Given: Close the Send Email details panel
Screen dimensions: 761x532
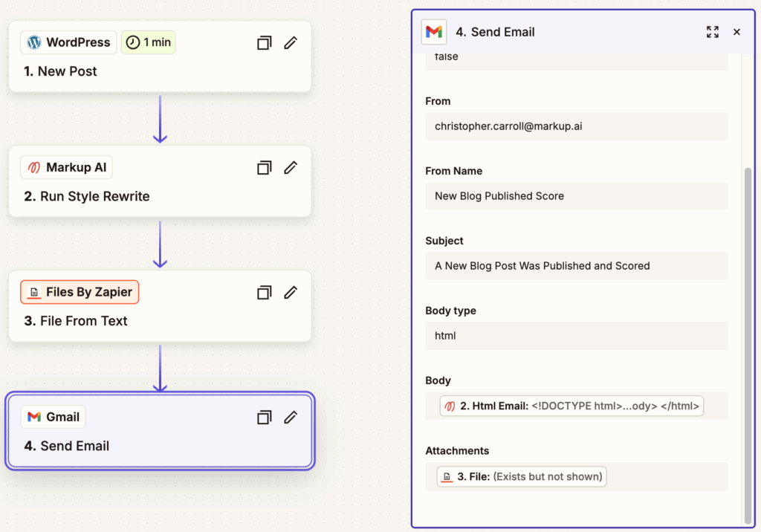Looking at the screenshot, I should point(736,32).
